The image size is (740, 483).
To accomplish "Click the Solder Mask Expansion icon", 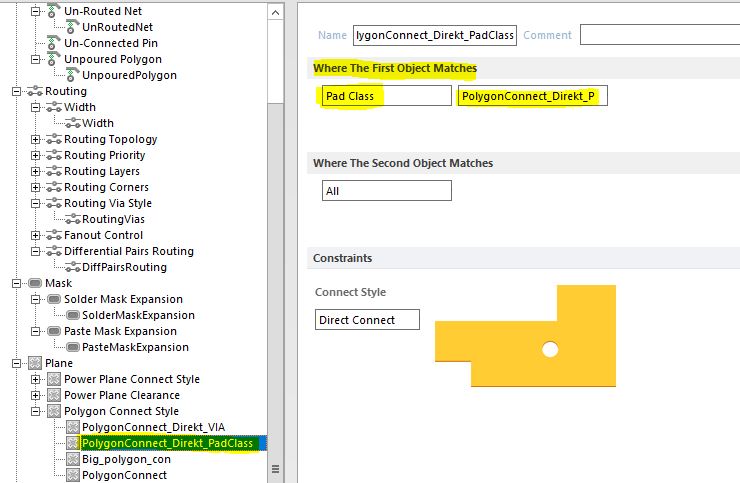I will point(54,299).
